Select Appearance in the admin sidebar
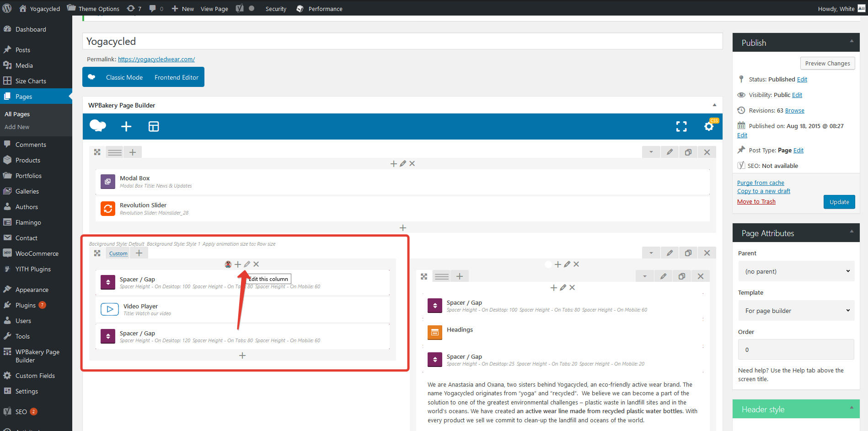 point(32,290)
